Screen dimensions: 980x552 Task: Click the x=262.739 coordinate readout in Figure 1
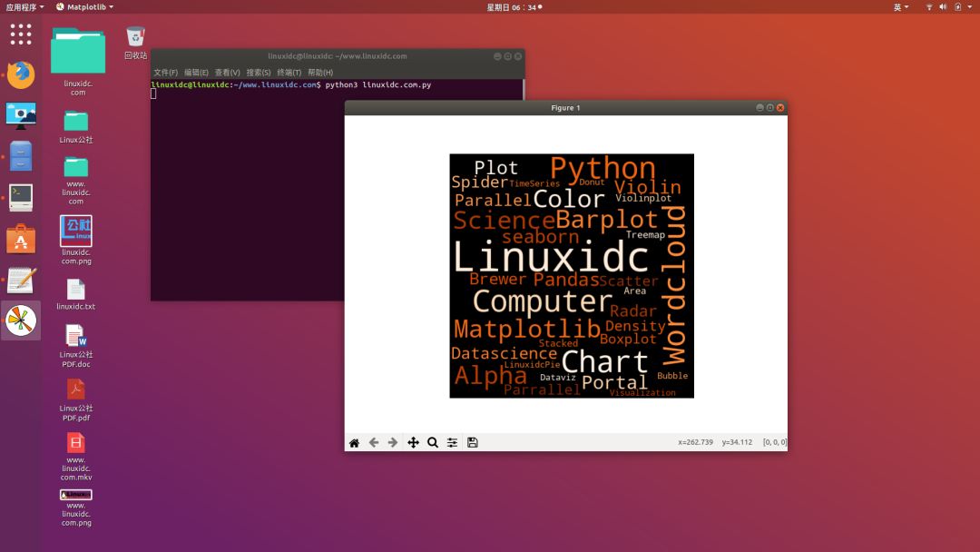(x=695, y=442)
